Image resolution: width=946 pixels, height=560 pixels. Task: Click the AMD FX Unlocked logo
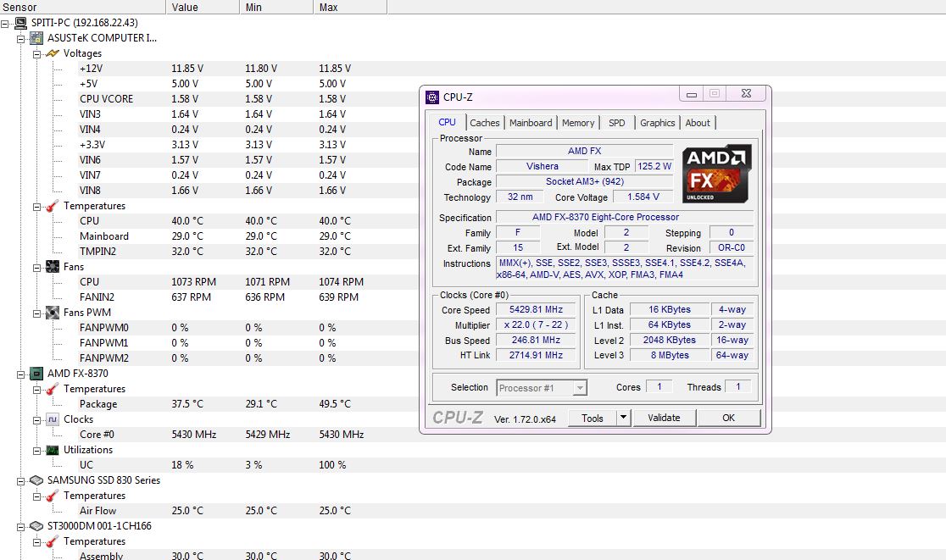tap(717, 174)
